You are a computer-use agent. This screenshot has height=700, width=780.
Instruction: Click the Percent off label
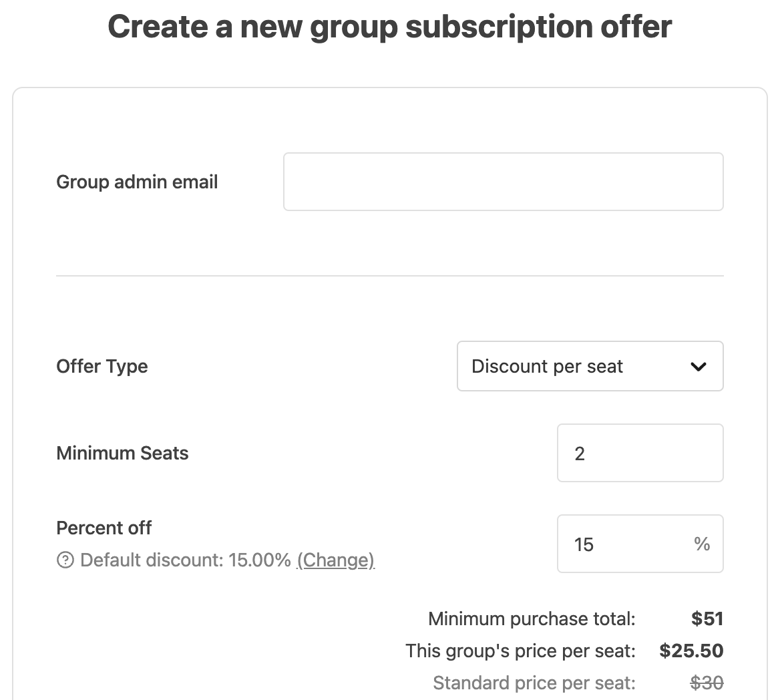(104, 528)
